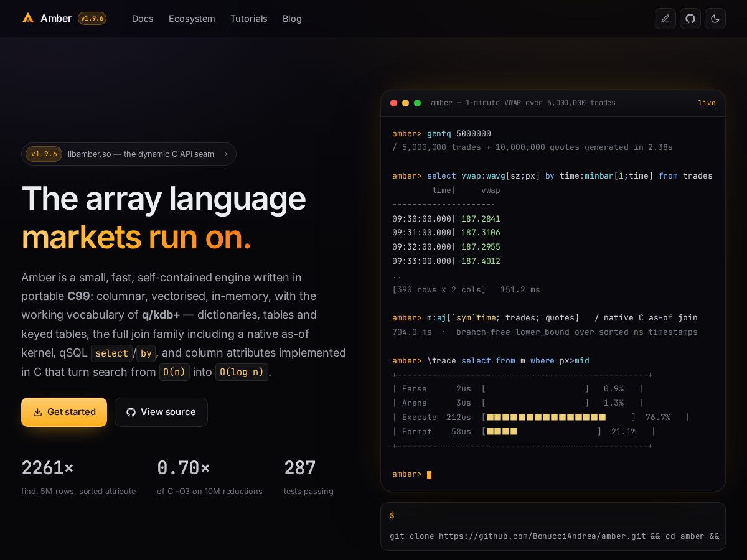Click vwap value 187.2841
This screenshot has width=747, height=560.
click(481, 219)
